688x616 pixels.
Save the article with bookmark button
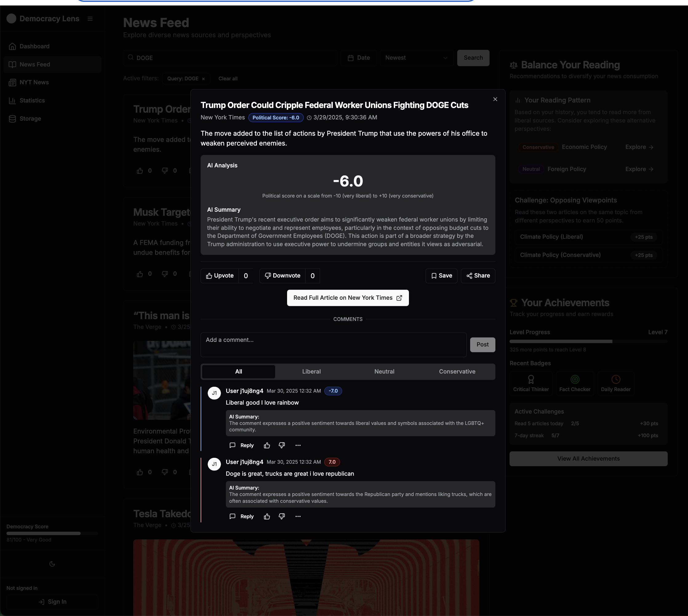coord(441,276)
